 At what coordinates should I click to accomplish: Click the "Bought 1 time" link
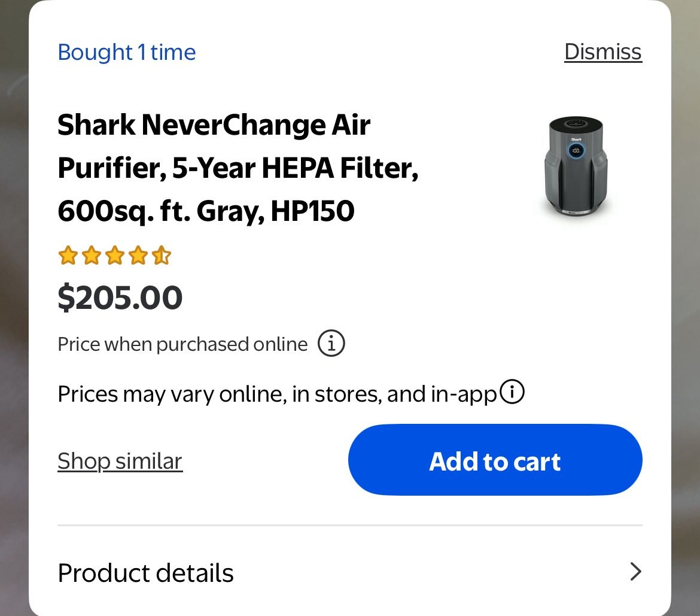coord(126,52)
